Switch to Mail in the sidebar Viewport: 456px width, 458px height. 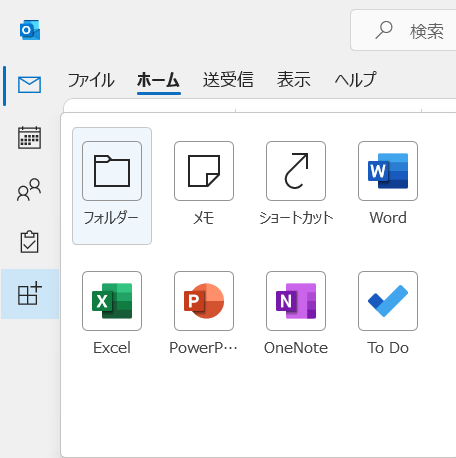[30, 85]
